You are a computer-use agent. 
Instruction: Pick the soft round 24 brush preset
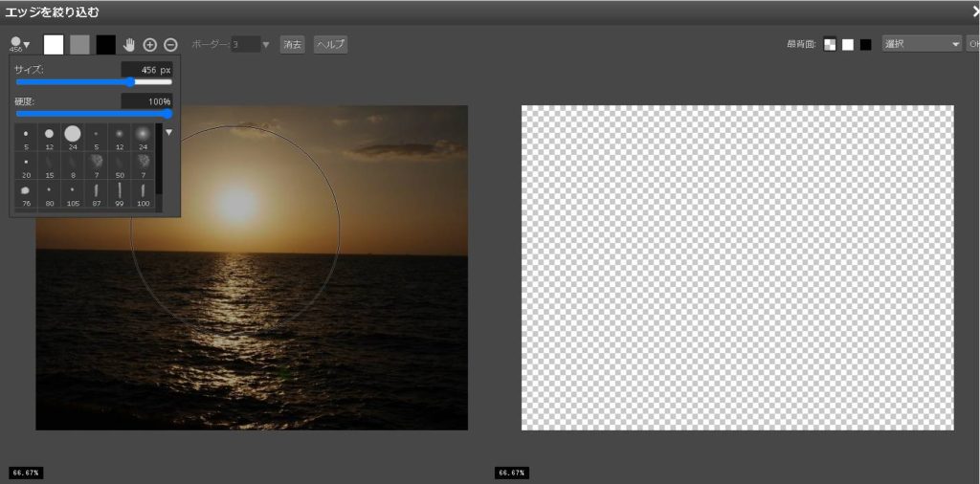click(143, 134)
